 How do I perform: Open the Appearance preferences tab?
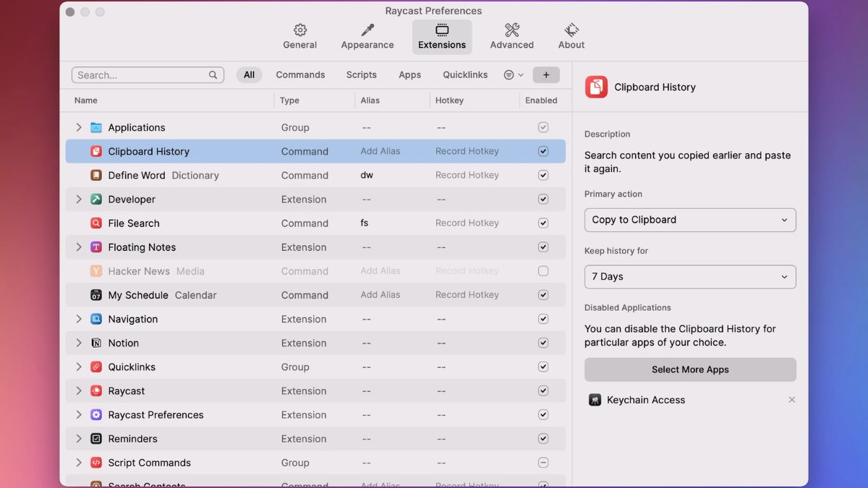(367, 37)
